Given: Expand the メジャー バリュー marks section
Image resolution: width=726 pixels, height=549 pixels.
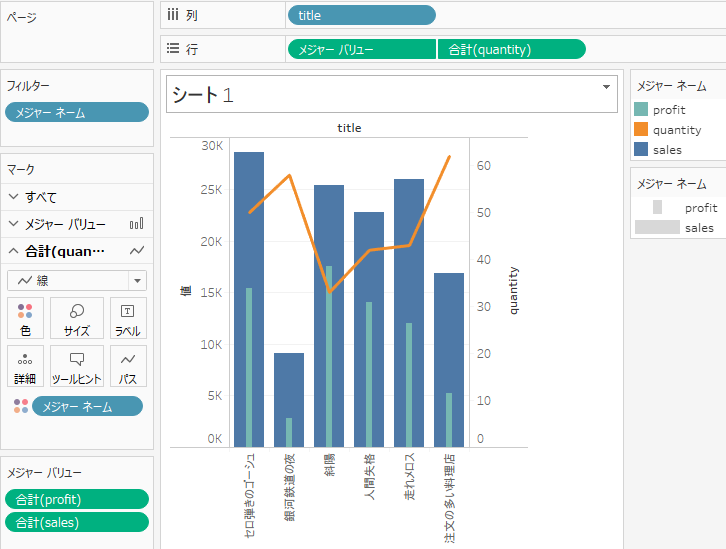Looking at the screenshot, I should click(x=13, y=224).
